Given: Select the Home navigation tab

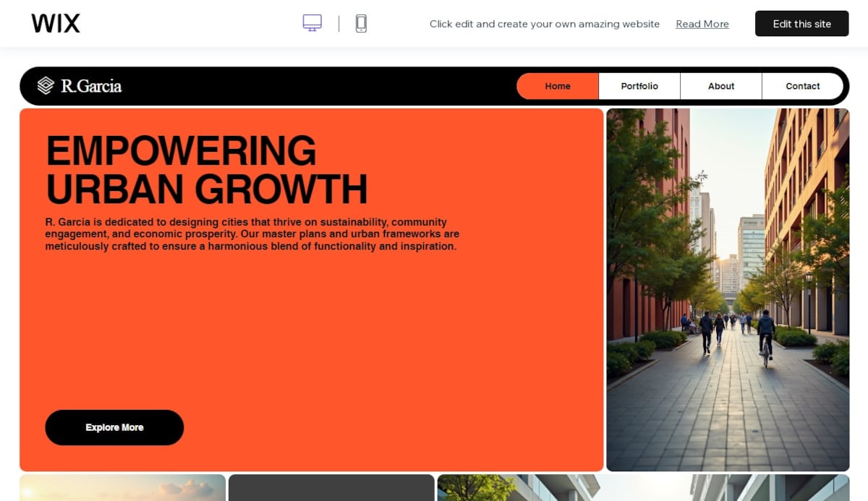Looking at the screenshot, I should coord(558,86).
